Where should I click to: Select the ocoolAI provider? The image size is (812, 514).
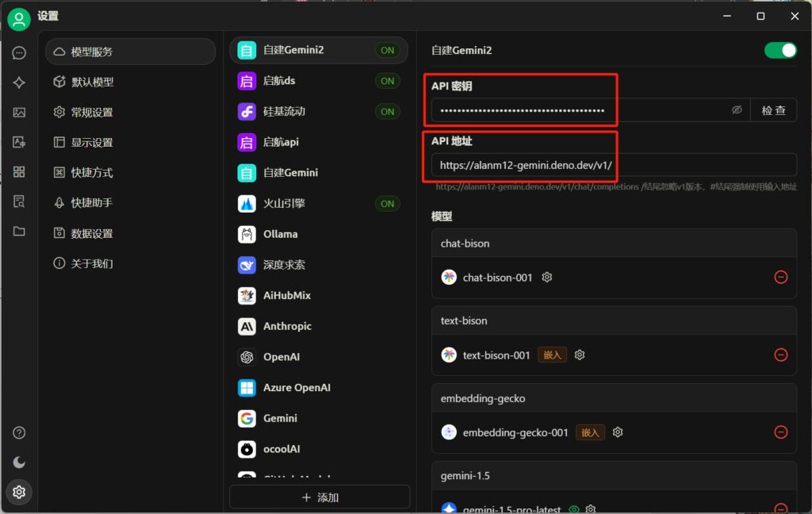click(x=319, y=449)
